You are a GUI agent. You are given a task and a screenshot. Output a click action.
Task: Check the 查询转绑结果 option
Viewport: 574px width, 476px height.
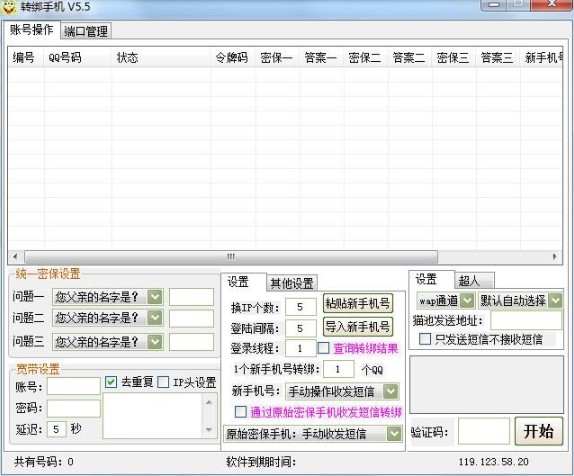[x=324, y=348]
